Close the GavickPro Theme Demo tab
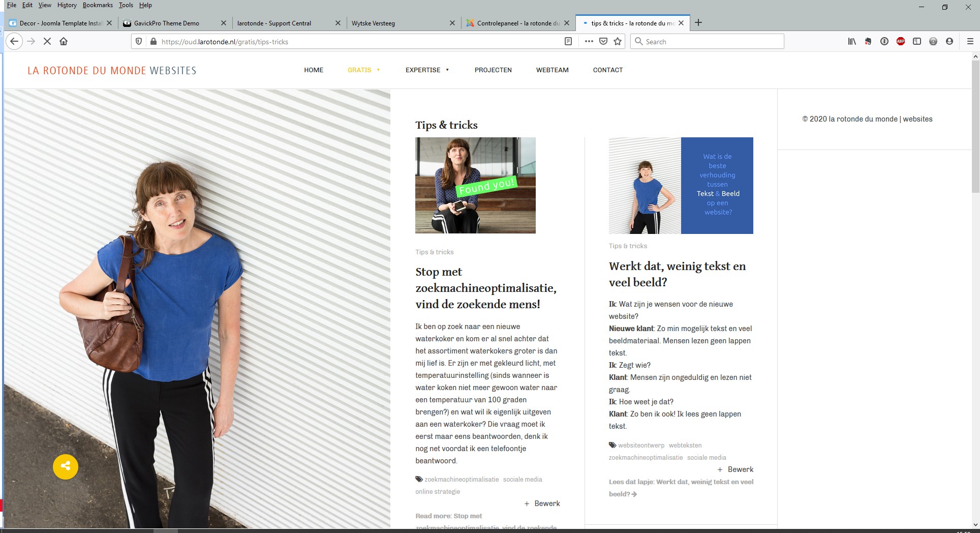Viewport: 980px width, 533px height. [x=224, y=23]
